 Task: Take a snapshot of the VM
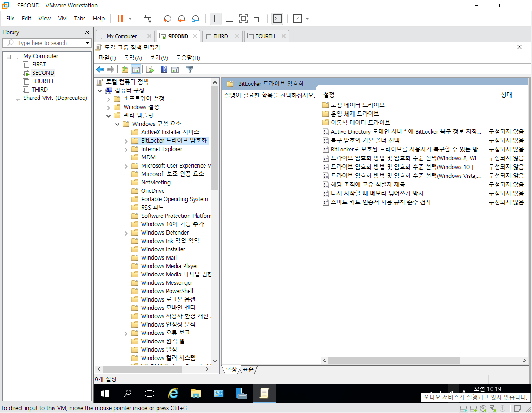click(x=167, y=19)
